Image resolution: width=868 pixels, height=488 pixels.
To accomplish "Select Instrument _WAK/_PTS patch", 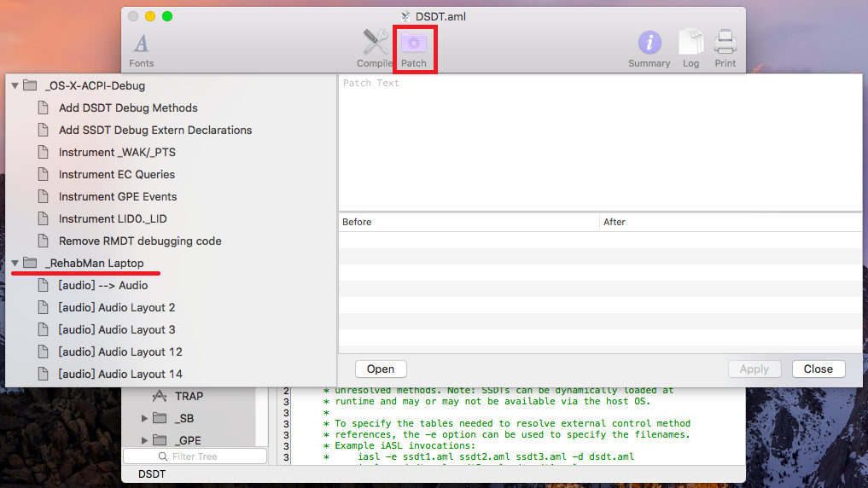I will (117, 152).
